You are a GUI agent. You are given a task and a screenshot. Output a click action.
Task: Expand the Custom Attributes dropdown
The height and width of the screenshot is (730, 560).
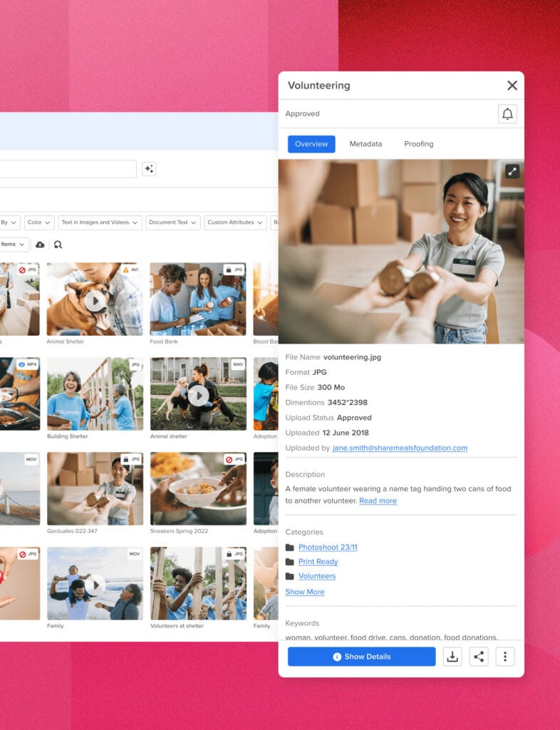click(x=235, y=222)
